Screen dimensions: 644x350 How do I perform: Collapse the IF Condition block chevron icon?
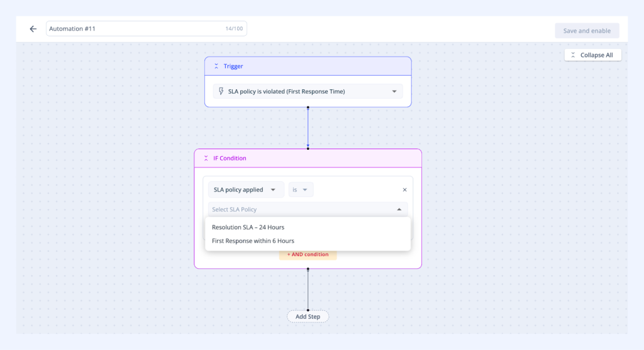(206, 159)
